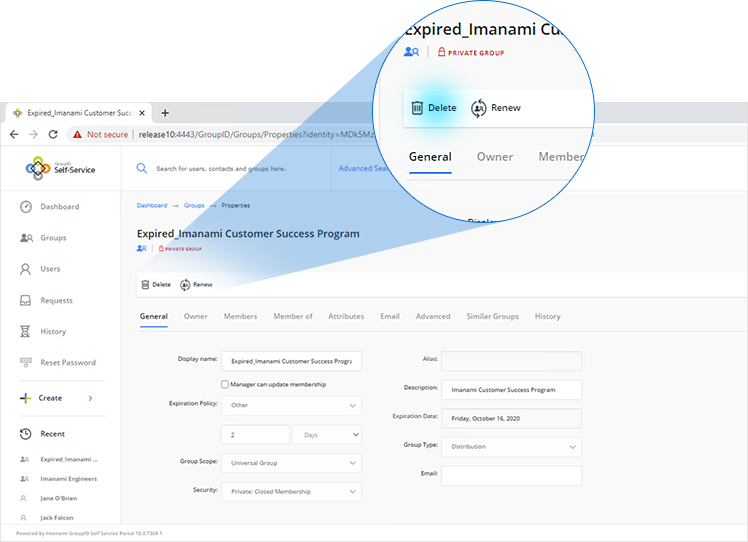This screenshot has width=748, height=542.
Task: Open a new browser tab
Action: [x=165, y=113]
